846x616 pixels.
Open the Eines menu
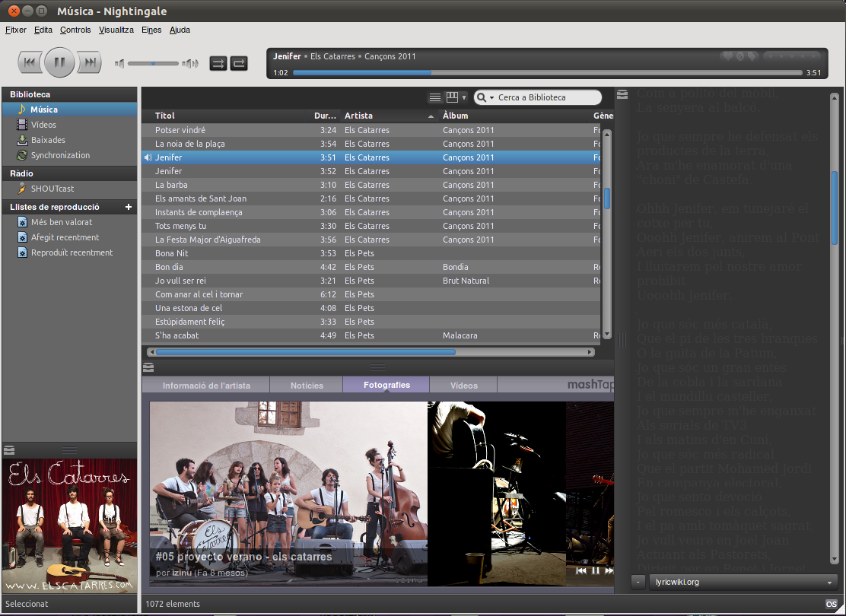[x=151, y=30]
